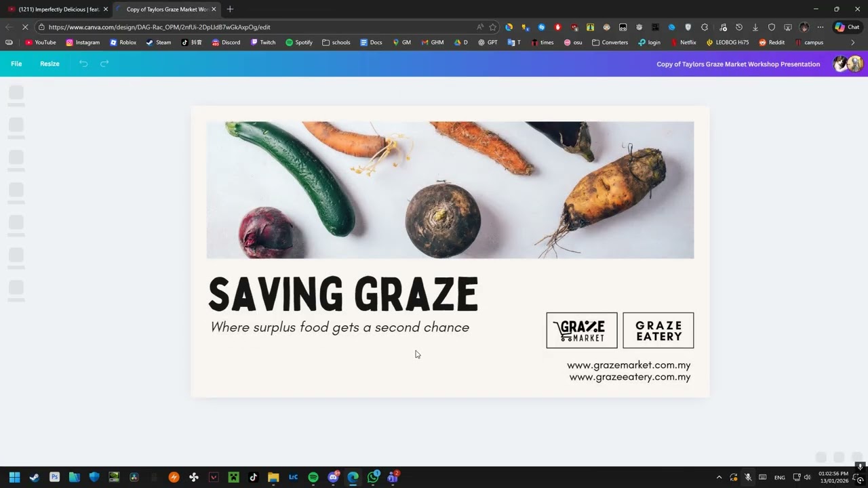Screen dimensions: 868x488
Task: Open the Instagram bookmark
Action: [x=83, y=43]
